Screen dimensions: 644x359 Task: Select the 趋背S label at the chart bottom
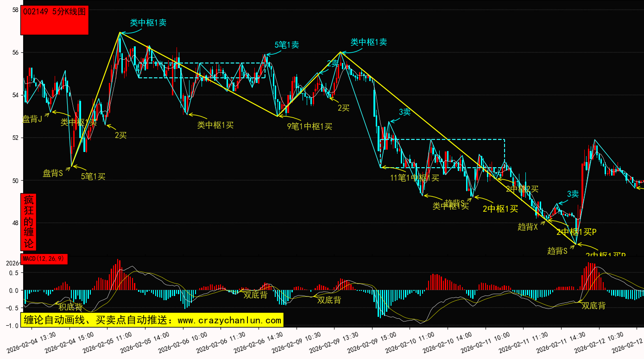(557, 251)
